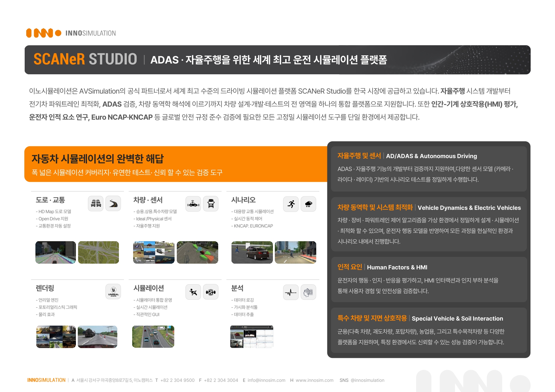The image size is (555, 392).
Task: Click the head with data lines icon
Action: coord(308,292)
